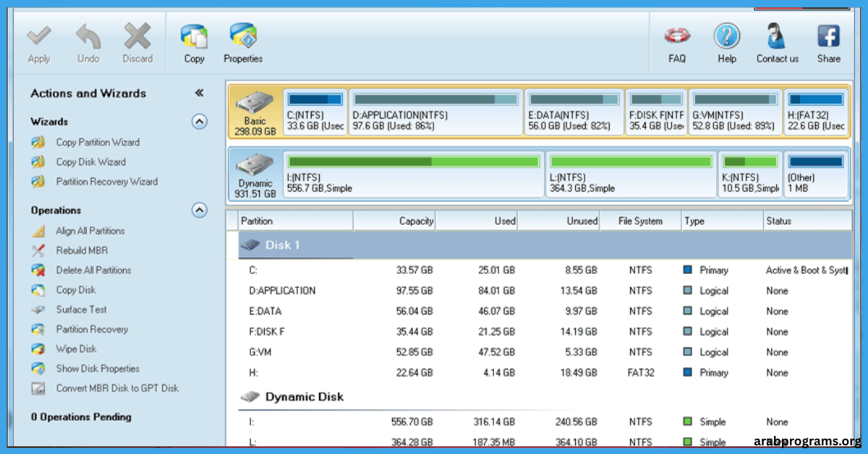The width and height of the screenshot is (868, 454).
Task: Click the Wipe Disk icon
Action: pyautogui.click(x=38, y=348)
